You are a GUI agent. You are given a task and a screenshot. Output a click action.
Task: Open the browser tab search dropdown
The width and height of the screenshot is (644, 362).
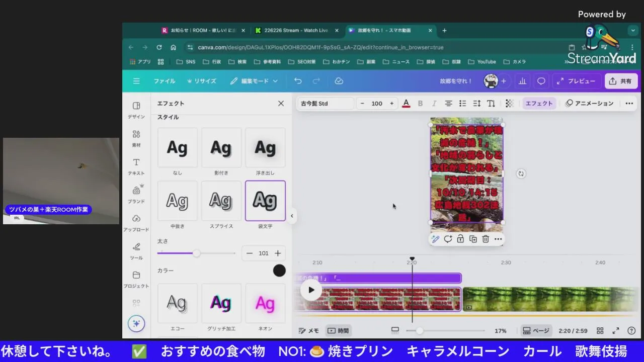[633, 30]
